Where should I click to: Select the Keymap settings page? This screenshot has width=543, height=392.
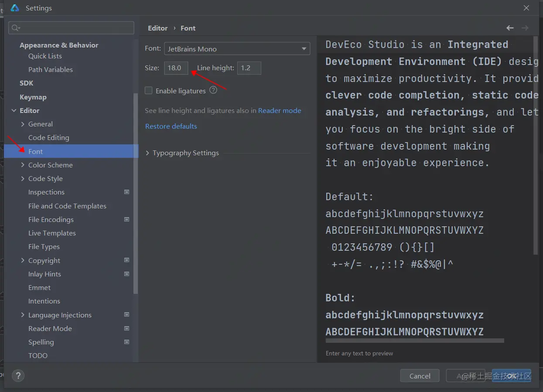coord(33,97)
